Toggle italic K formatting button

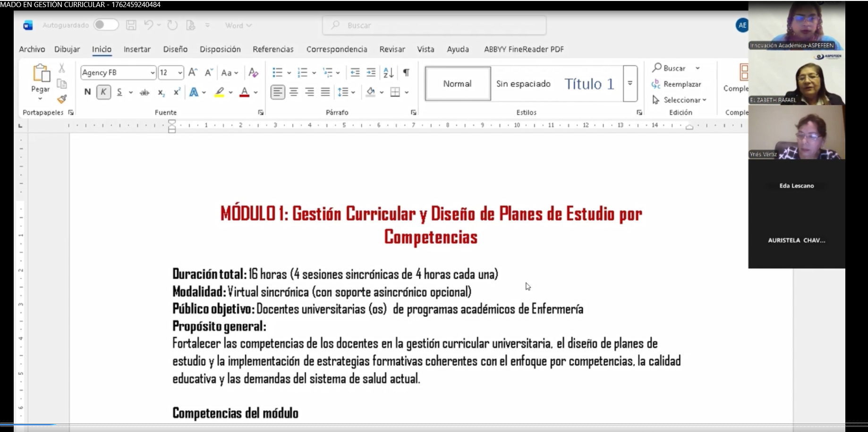103,92
